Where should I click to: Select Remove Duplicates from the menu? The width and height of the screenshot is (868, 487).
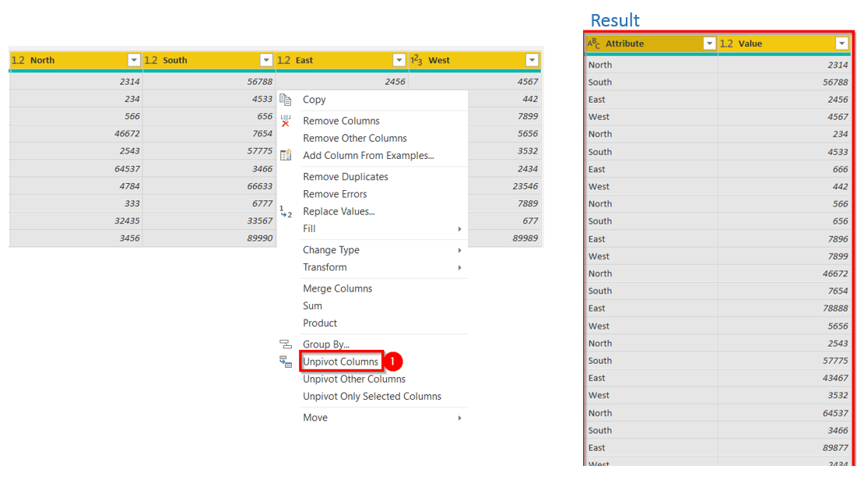pos(345,177)
